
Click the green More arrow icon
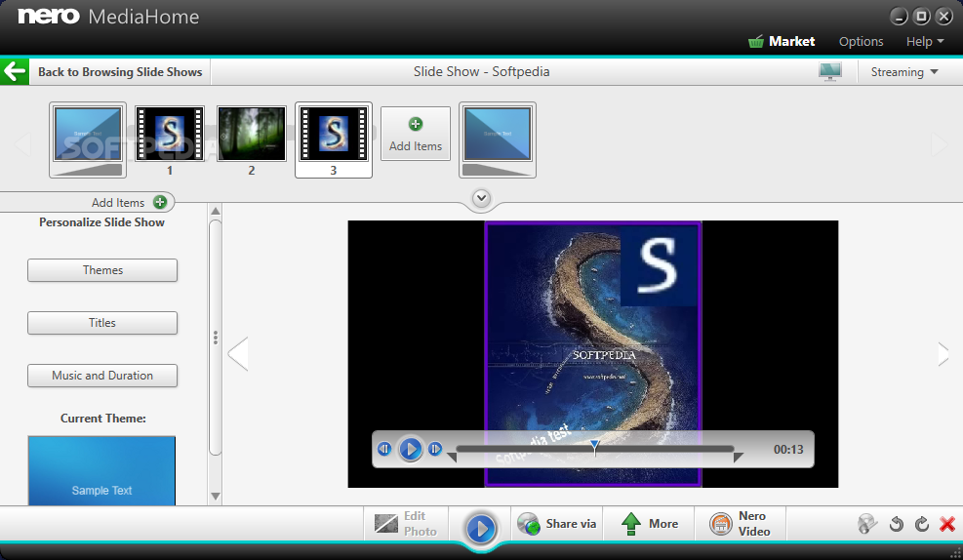(x=630, y=524)
